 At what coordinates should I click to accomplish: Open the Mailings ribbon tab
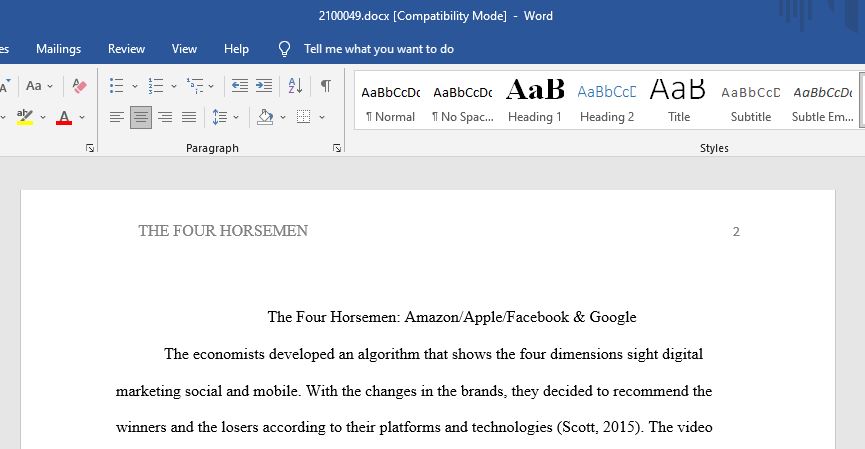[58, 49]
